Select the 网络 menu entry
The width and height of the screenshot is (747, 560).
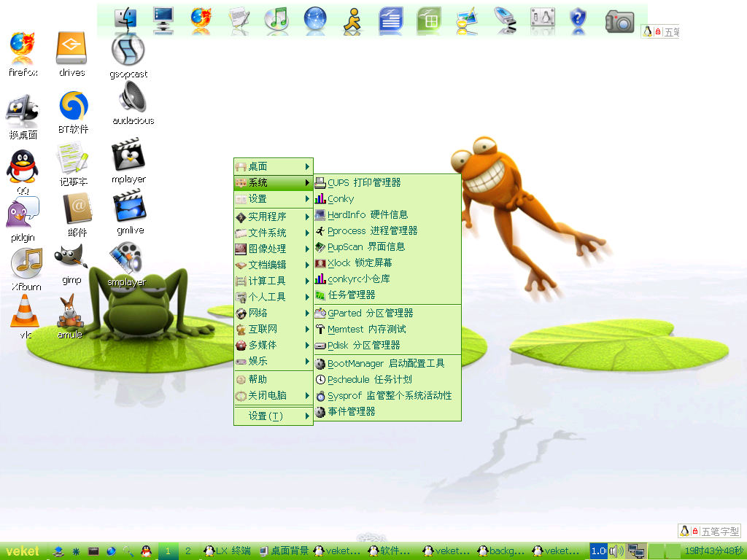click(x=274, y=313)
